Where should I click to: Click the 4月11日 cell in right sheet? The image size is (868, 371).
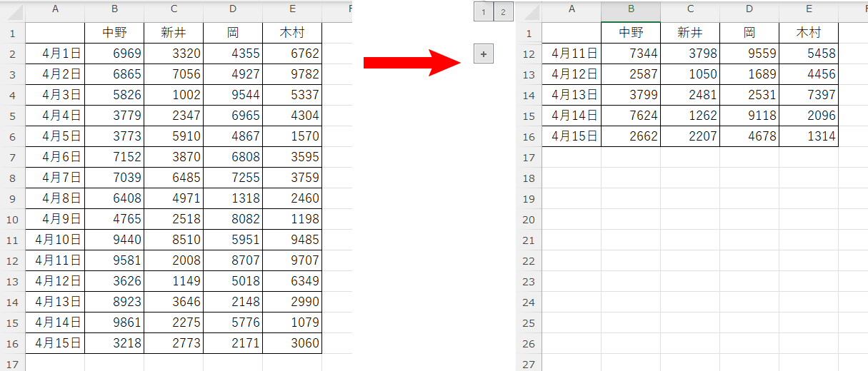coord(572,54)
